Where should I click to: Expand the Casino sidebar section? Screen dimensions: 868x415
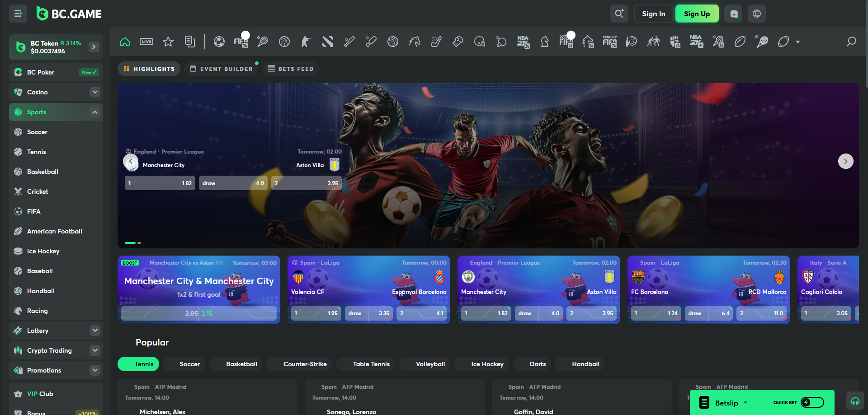pos(94,92)
